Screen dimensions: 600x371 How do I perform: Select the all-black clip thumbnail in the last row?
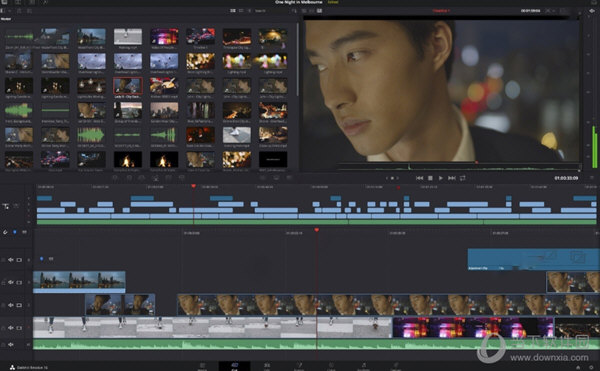(273, 159)
